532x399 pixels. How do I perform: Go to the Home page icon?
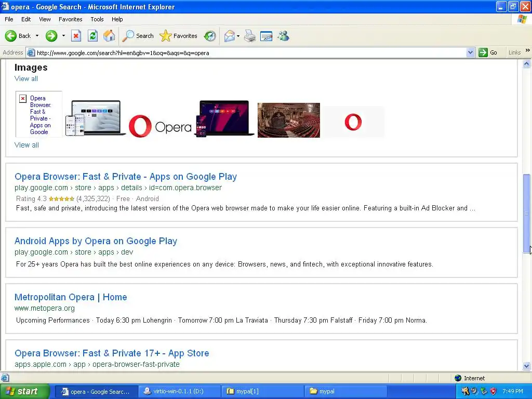109,36
